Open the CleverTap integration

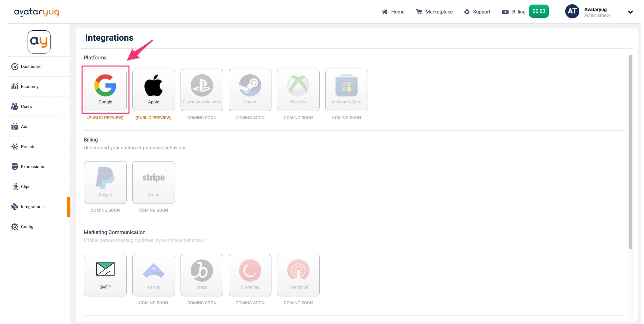(x=250, y=275)
